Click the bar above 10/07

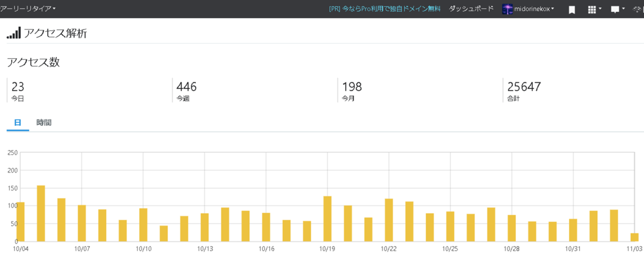(82, 223)
